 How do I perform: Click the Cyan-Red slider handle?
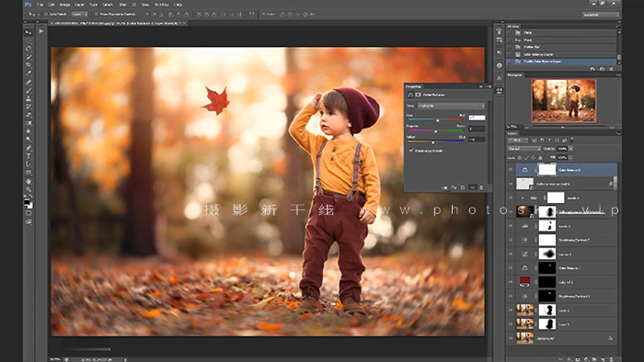[437, 120]
